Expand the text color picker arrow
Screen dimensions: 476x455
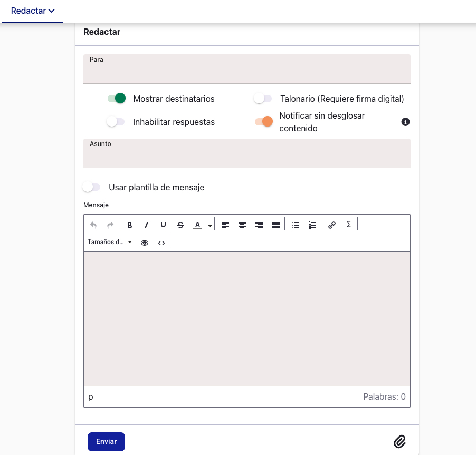(x=210, y=226)
